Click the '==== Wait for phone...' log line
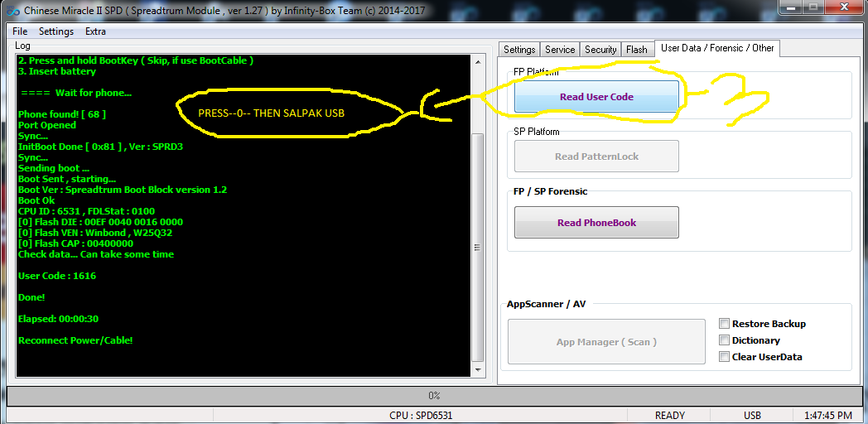 click(76, 93)
